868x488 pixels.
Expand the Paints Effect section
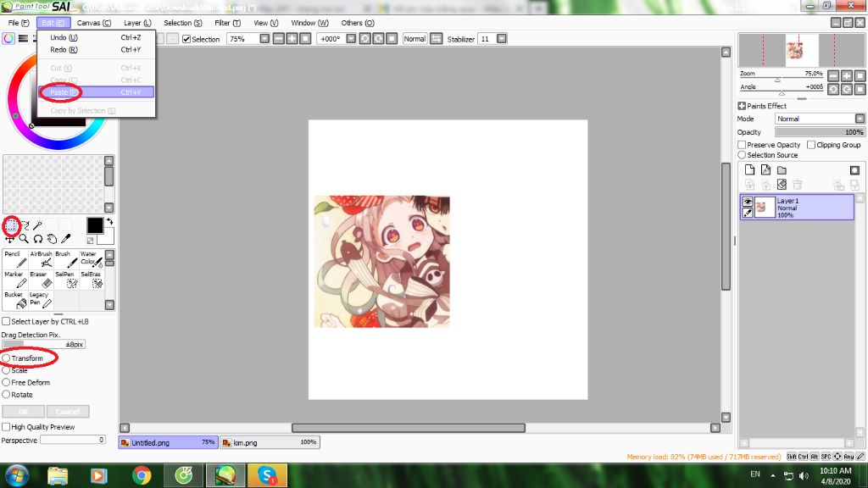742,106
